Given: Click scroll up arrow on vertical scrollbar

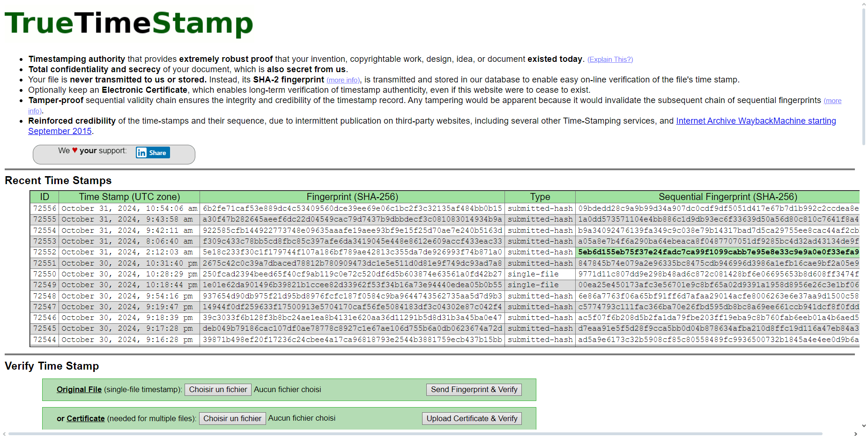Looking at the screenshot, I should pos(864,4).
